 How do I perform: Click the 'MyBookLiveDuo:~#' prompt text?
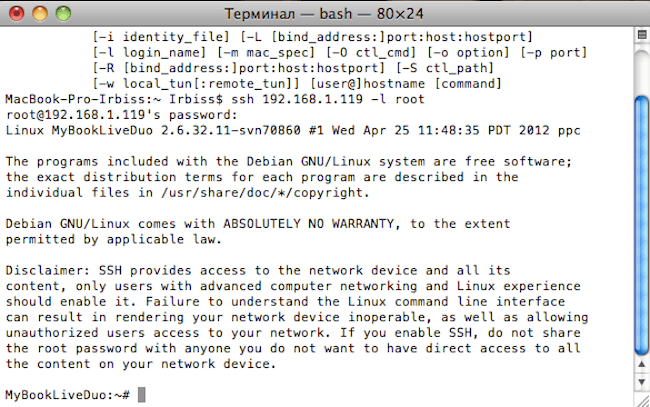click(68, 395)
